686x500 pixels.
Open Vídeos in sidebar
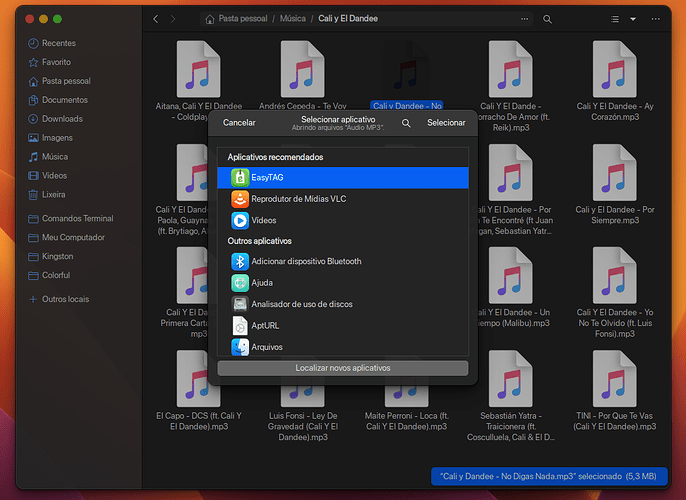tap(48, 176)
